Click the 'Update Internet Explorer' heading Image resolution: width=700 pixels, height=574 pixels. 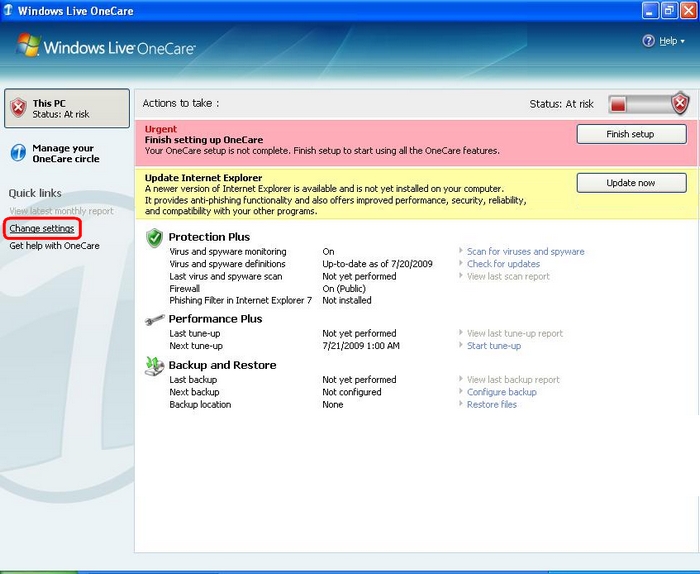(x=203, y=178)
